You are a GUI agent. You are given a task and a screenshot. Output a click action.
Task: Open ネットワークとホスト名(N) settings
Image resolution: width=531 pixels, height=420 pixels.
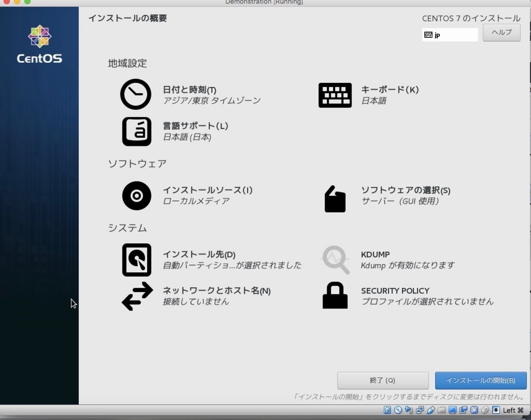217,290
